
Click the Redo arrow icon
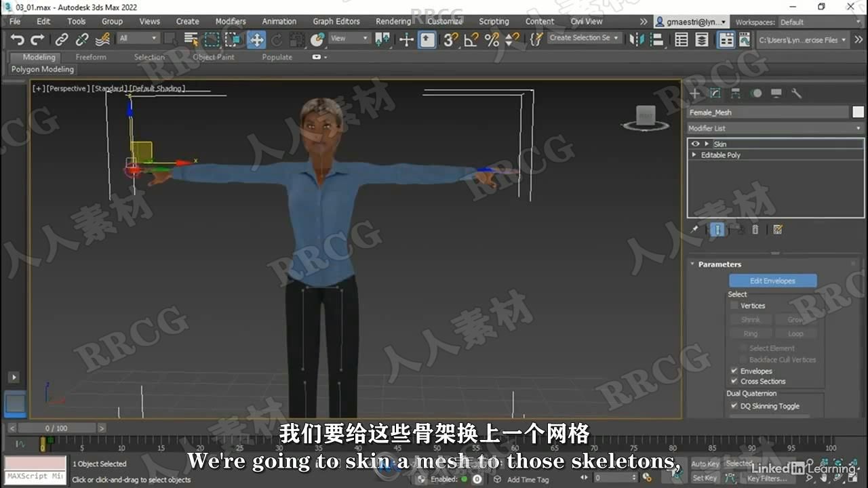click(x=38, y=39)
